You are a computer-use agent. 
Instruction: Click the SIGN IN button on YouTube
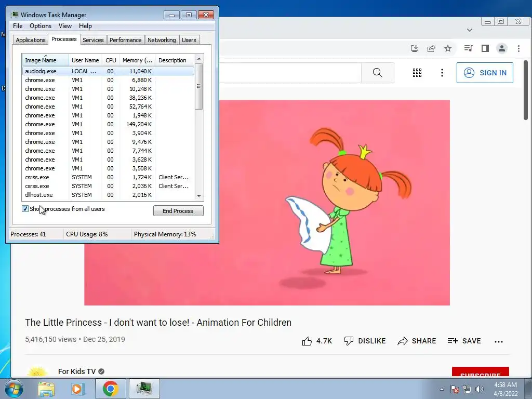click(x=485, y=73)
